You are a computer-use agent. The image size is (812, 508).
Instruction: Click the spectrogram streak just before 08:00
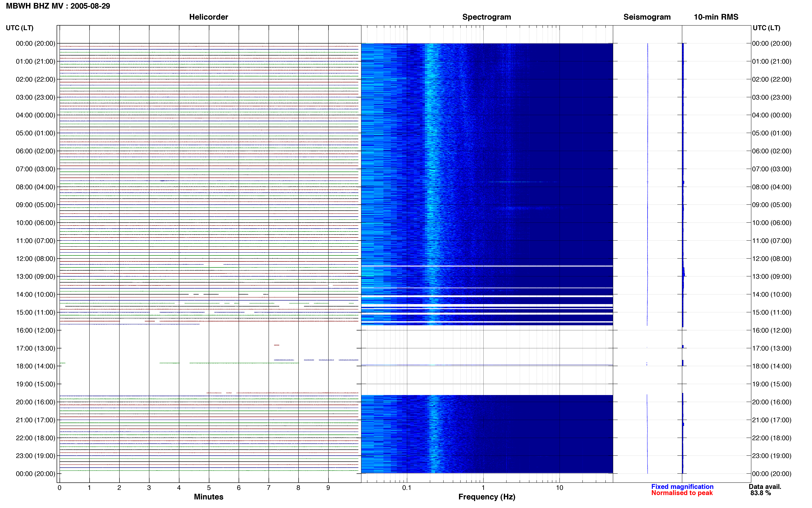pos(522,182)
